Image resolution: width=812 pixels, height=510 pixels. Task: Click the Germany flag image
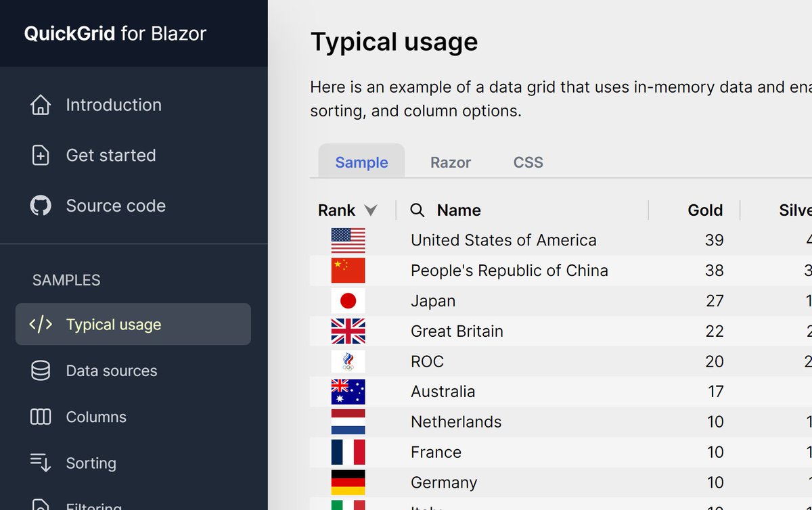click(x=348, y=482)
